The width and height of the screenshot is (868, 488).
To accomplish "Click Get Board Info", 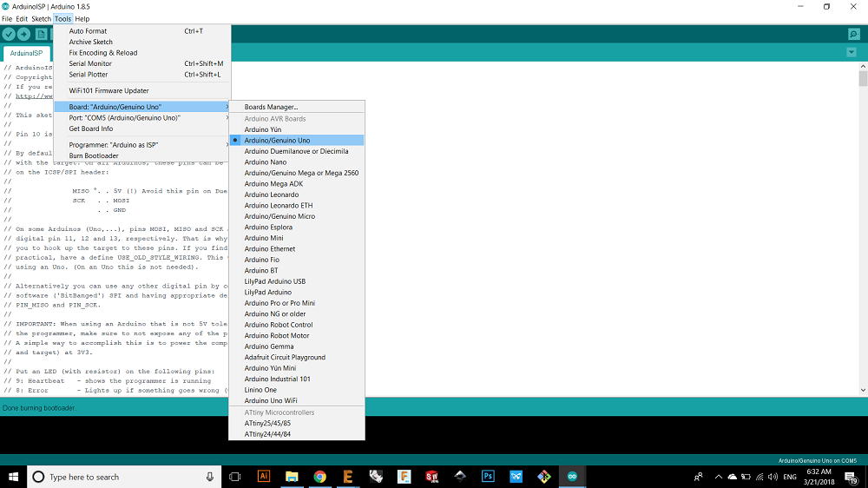I will (142, 129).
